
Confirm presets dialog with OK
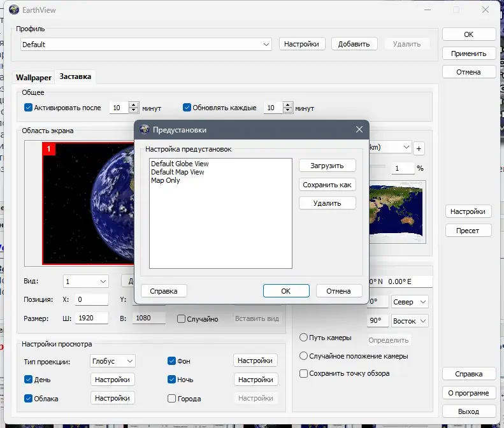pyautogui.click(x=286, y=291)
